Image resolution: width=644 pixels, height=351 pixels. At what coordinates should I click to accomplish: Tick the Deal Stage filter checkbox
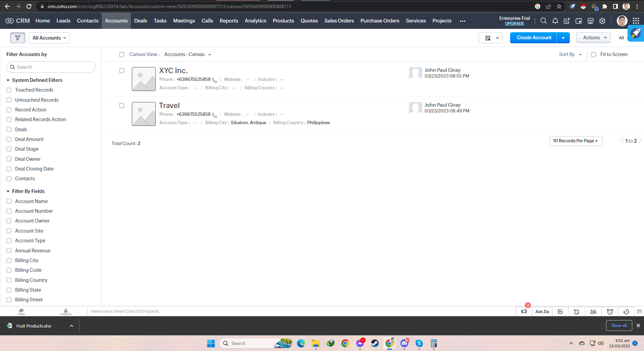(x=9, y=149)
